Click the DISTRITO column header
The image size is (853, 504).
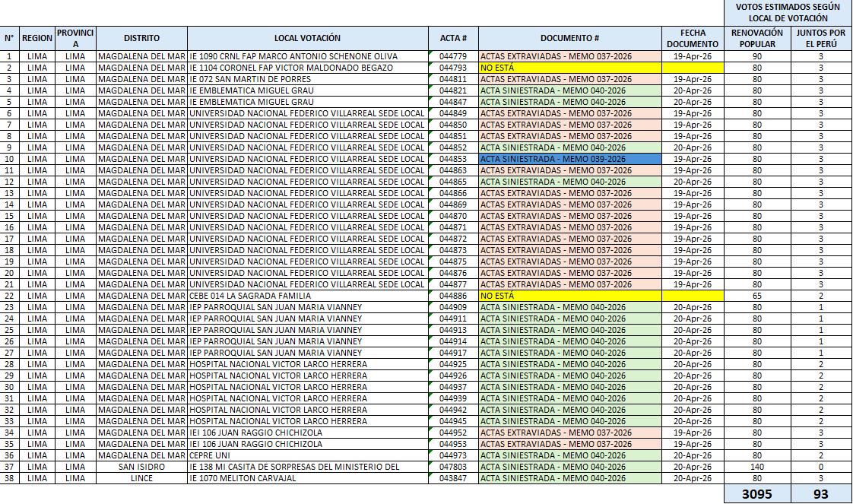coord(141,38)
